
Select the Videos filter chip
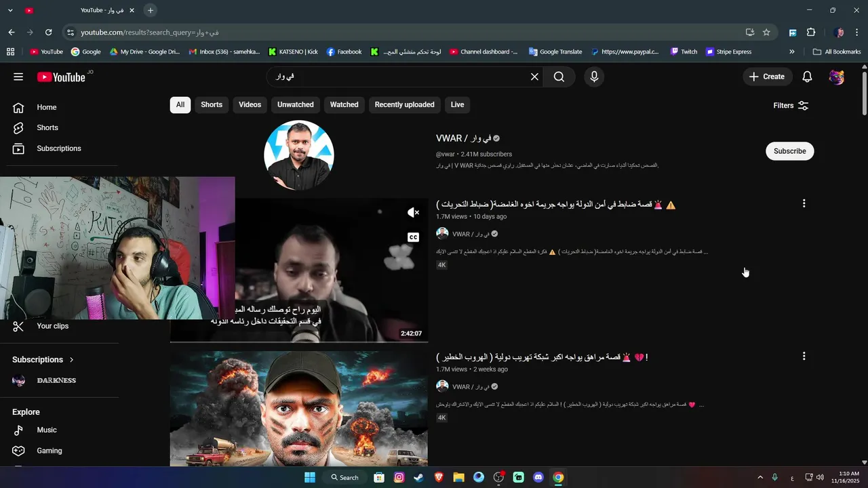coord(250,104)
